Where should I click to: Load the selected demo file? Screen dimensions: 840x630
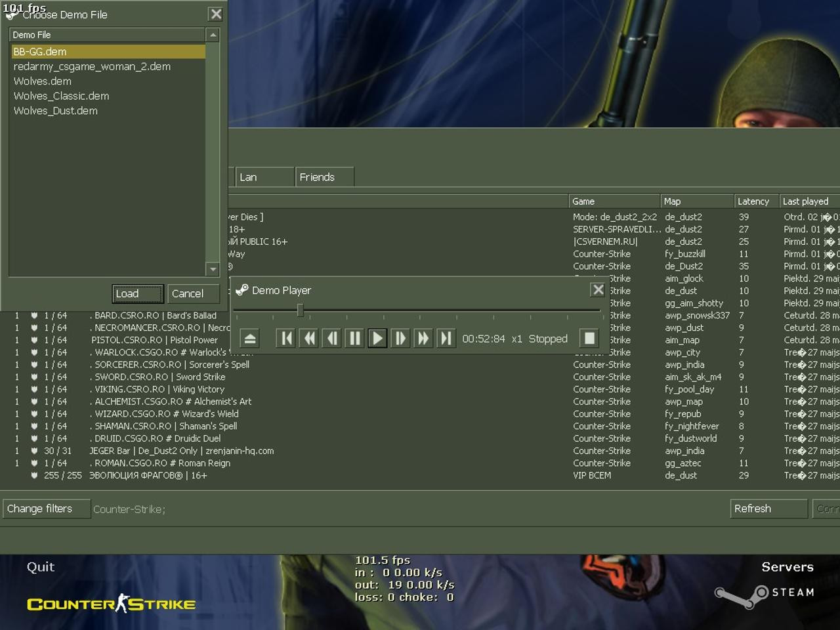[x=138, y=294]
